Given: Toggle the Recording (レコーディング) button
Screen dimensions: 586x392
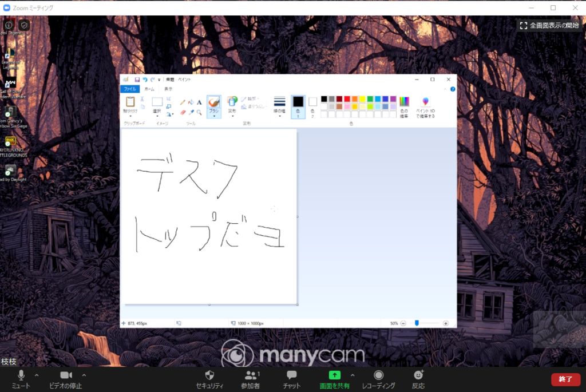Looking at the screenshot, I should tap(379, 379).
